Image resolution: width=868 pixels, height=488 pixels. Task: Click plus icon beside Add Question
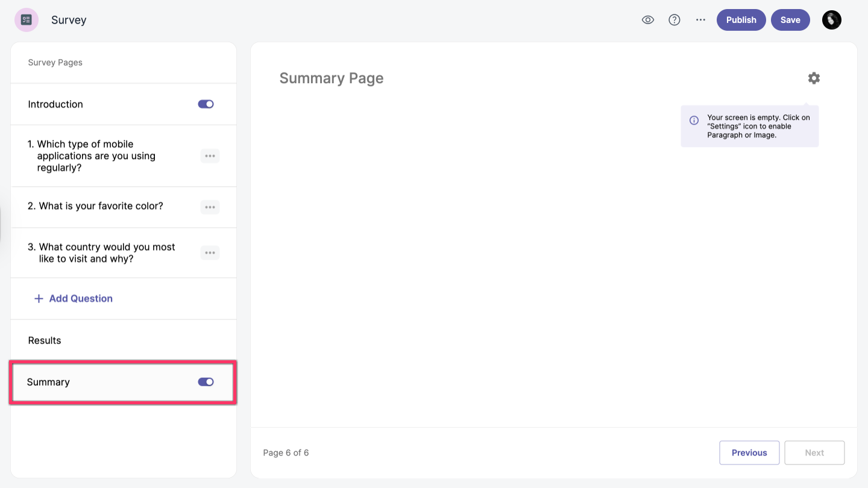click(x=39, y=299)
